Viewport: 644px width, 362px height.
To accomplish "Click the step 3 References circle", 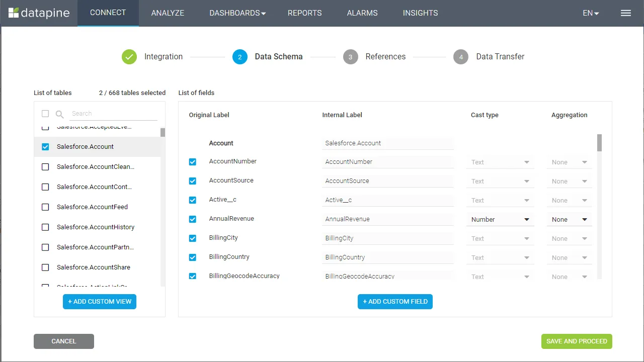I will tap(351, 57).
